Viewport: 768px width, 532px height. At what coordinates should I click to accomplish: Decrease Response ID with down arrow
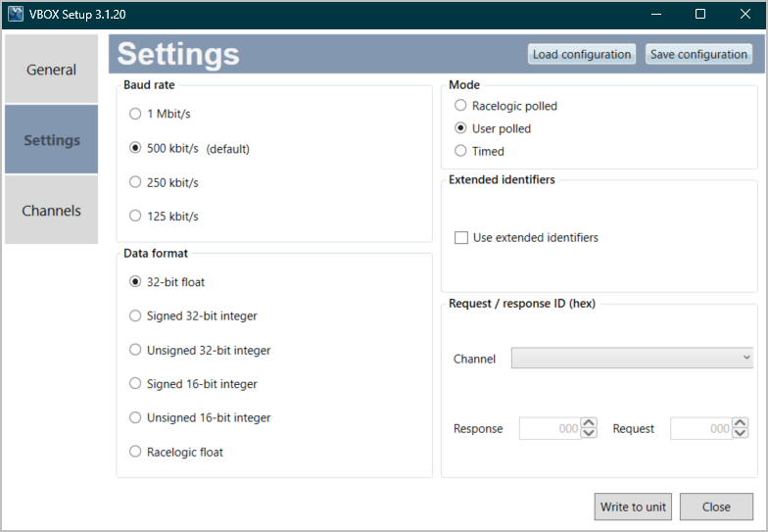coord(590,433)
